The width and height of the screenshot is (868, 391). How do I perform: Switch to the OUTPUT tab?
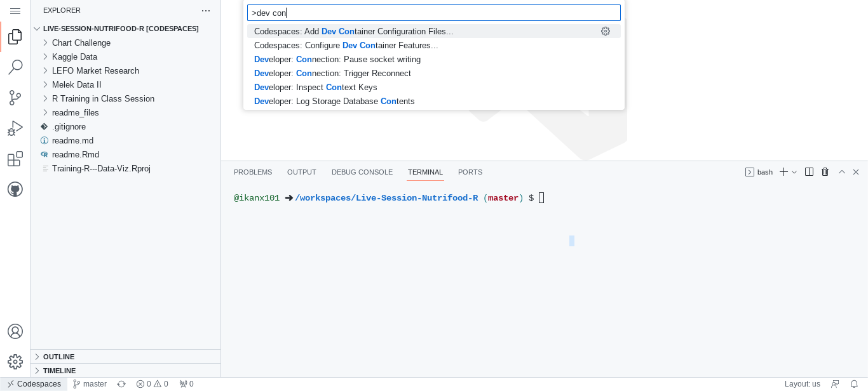(302, 172)
